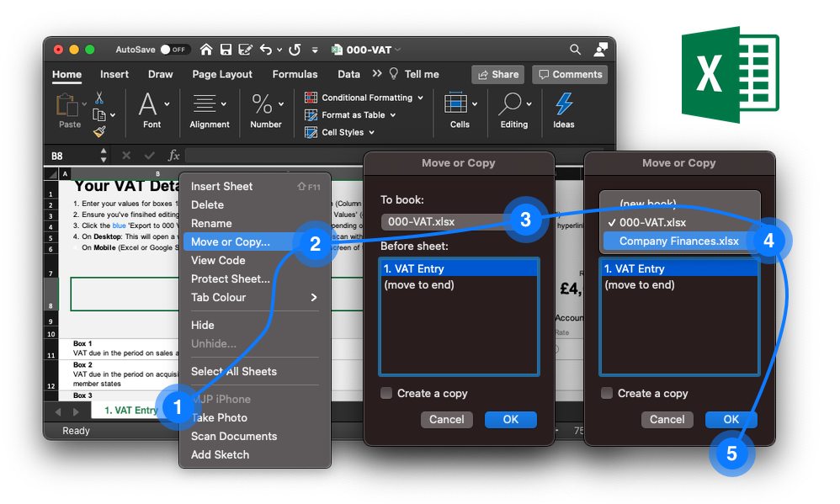Click the Ideas lightning bolt icon
840x504 pixels.
coord(564,103)
